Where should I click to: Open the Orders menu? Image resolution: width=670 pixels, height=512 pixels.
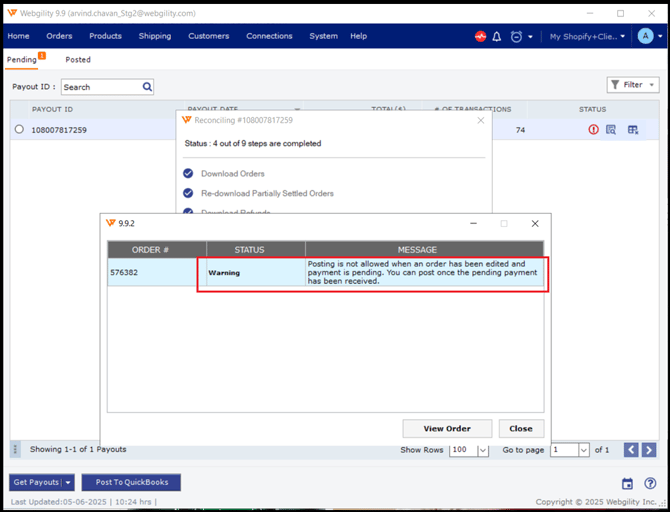59,36
